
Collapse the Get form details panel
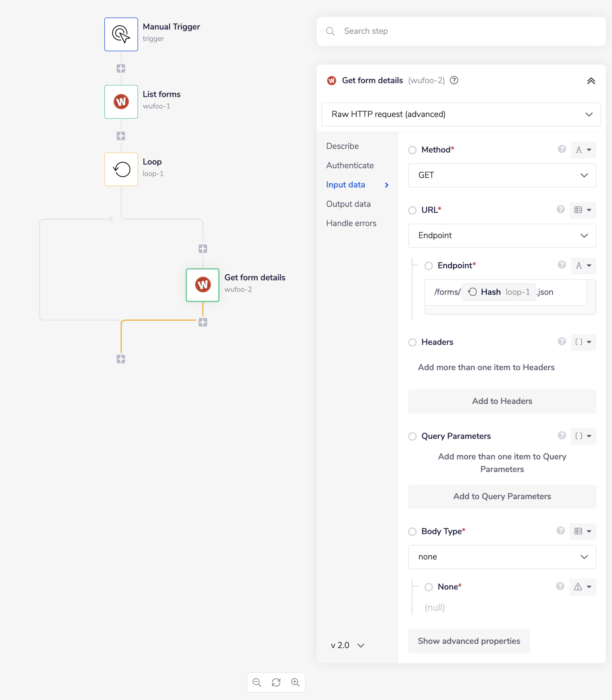(x=591, y=81)
